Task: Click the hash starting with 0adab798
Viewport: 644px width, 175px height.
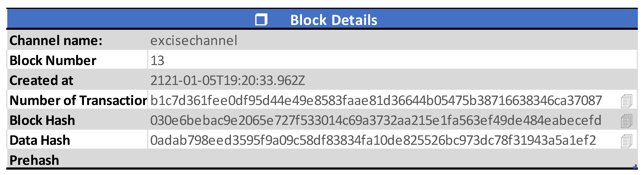Action: (373, 140)
